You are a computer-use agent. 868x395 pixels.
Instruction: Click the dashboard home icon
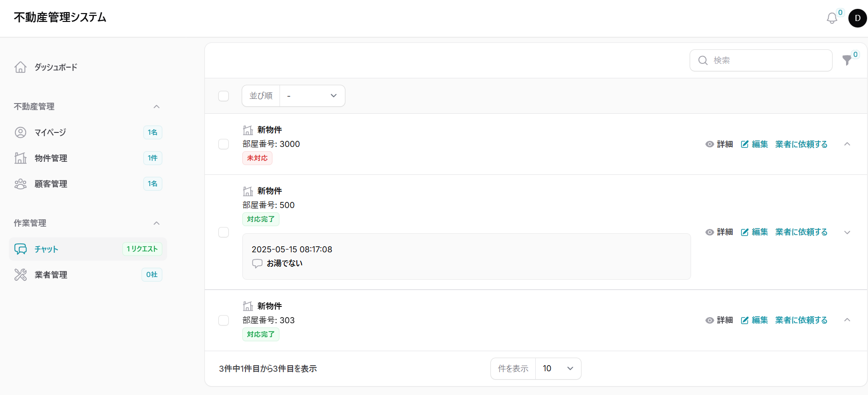tap(21, 67)
